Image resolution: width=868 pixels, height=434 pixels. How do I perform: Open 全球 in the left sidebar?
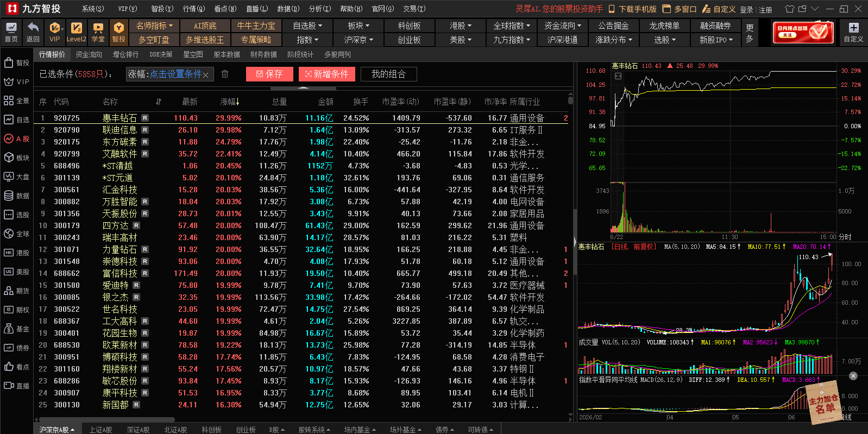(x=16, y=234)
